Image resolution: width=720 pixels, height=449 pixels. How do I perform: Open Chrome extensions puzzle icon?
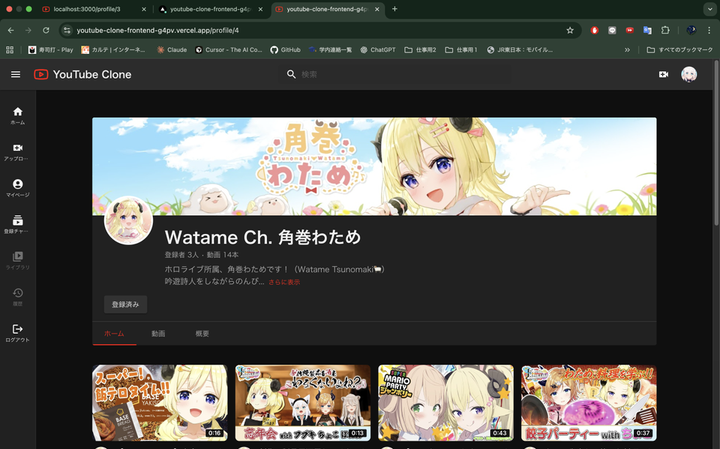(665, 30)
